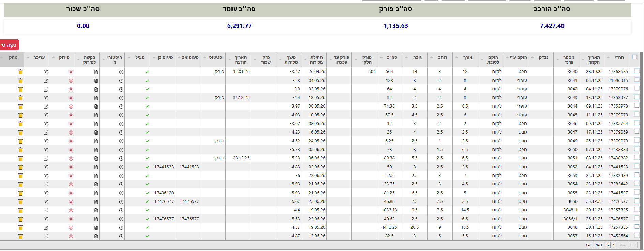Image resolution: width=644 pixels, height=251 pixels.
Task: Click green active checkmark for tag 3052
Action: pos(147,167)
